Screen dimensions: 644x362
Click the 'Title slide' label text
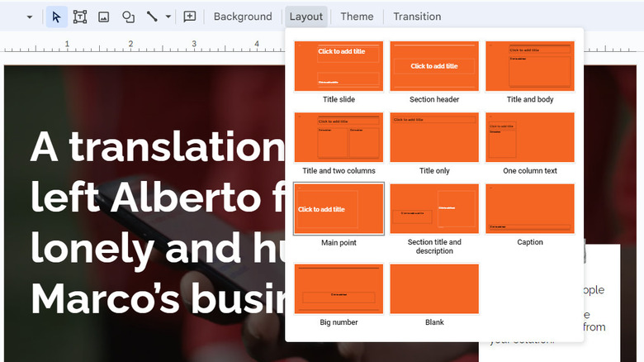[x=339, y=99]
